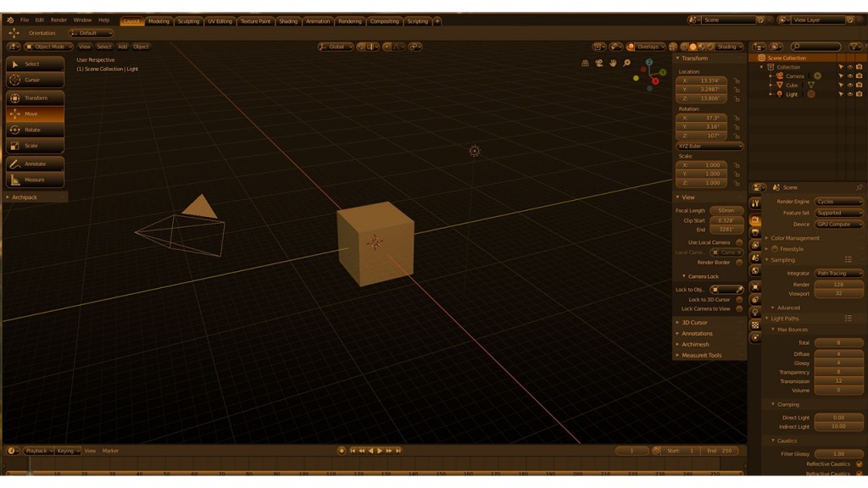
Task: Select the Rotate tool in the toolbar
Action: pyautogui.click(x=34, y=130)
